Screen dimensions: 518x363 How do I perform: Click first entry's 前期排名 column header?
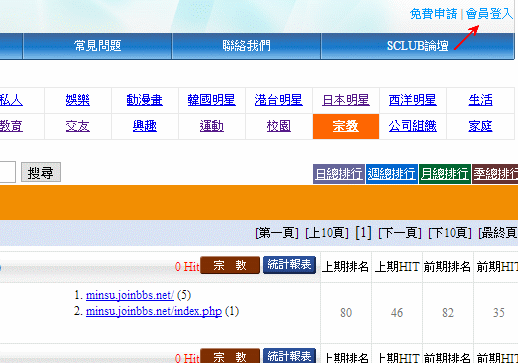pyautogui.click(x=447, y=267)
